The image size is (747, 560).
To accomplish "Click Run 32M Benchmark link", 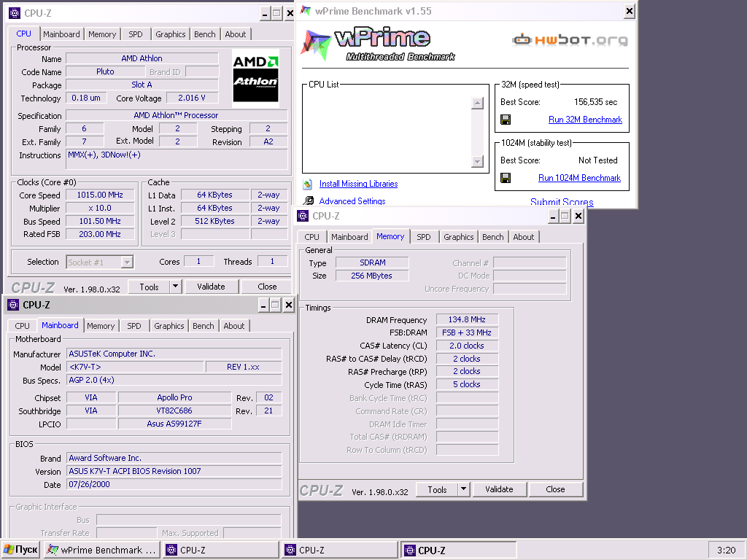I will pyautogui.click(x=585, y=120).
